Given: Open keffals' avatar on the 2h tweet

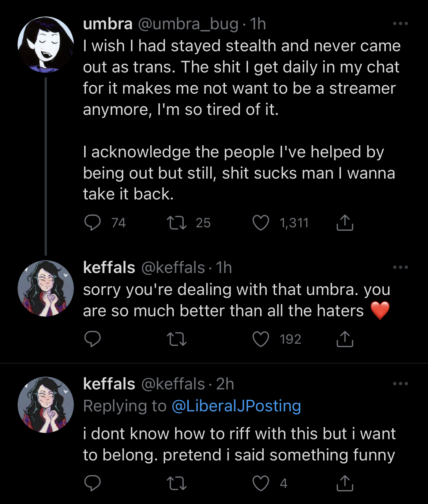Looking at the screenshot, I should 46,405.
